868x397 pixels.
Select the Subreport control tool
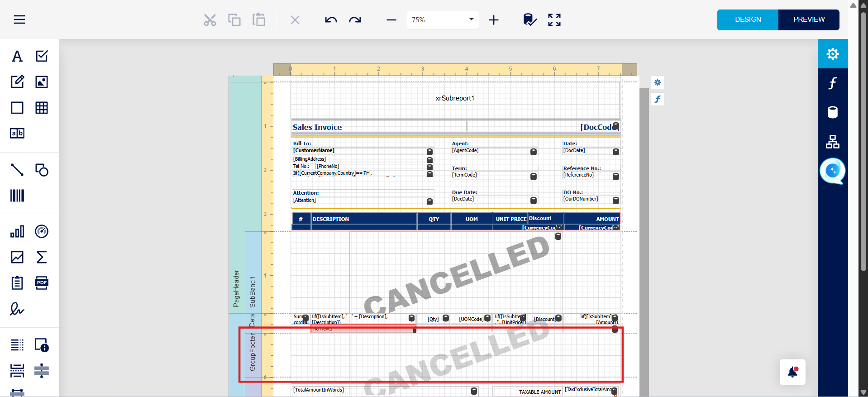coord(17,283)
